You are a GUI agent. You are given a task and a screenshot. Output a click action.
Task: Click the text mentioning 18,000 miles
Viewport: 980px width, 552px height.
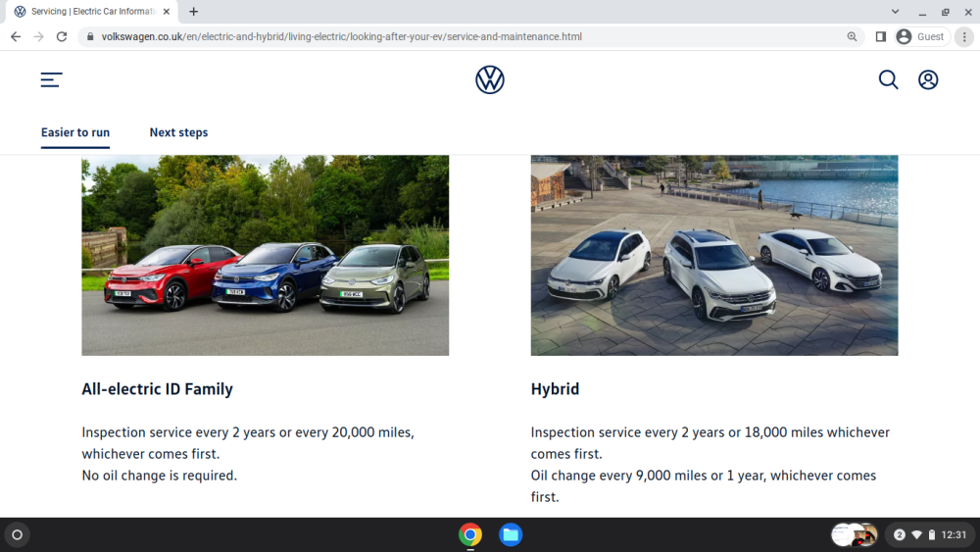(x=710, y=442)
